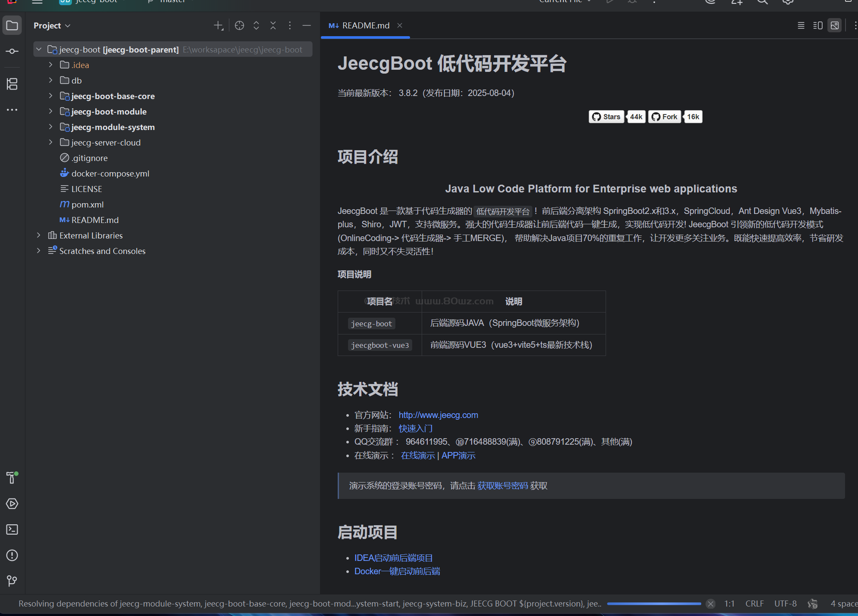Click the GitHub Fork badge
858x616 pixels.
[x=665, y=117]
